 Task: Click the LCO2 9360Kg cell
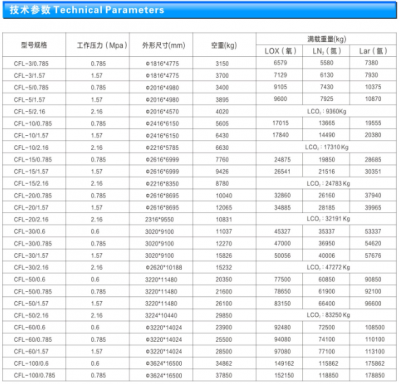(x=327, y=111)
